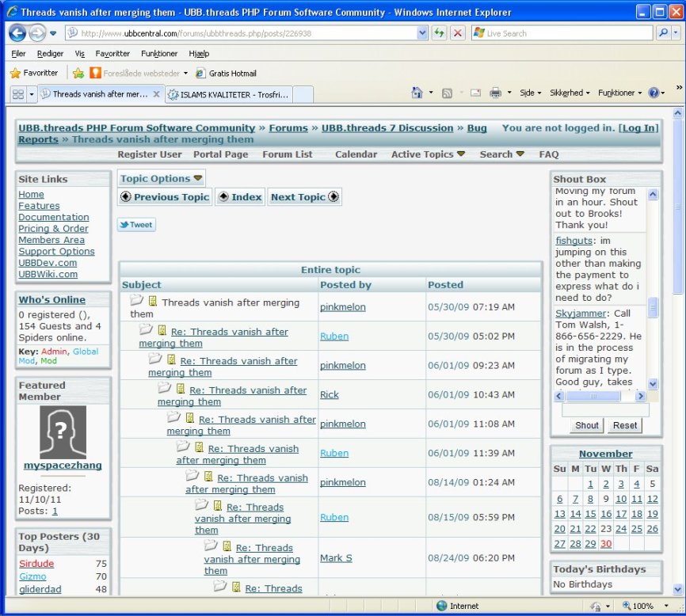
Task: Print the page with the printer icon
Action: click(x=495, y=93)
